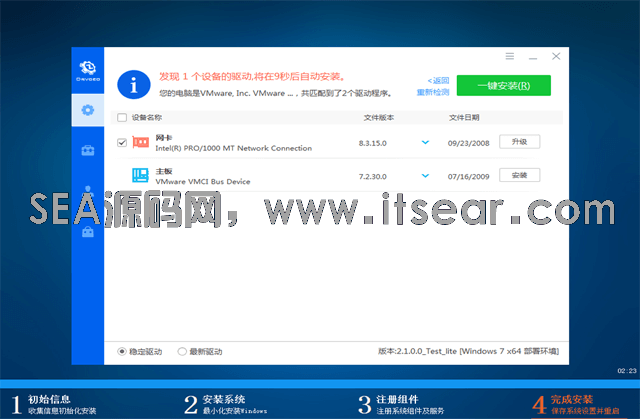Open the gear driver management sidebar tab
This screenshot has height=419, width=640.
point(88,110)
